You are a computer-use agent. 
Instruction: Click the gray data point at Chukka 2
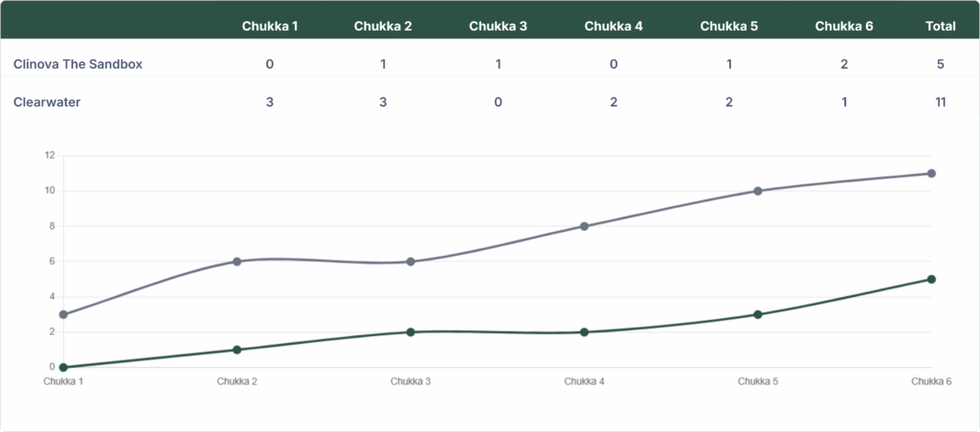(236, 261)
